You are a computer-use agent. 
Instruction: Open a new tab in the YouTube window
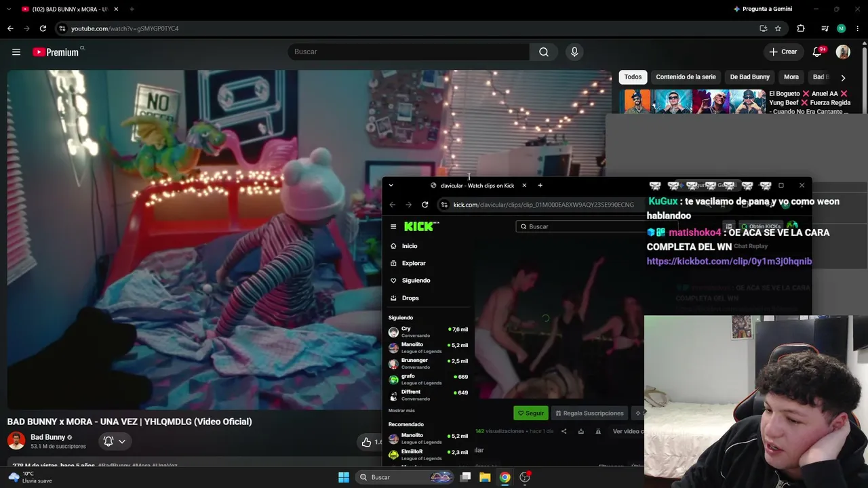pos(132,9)
